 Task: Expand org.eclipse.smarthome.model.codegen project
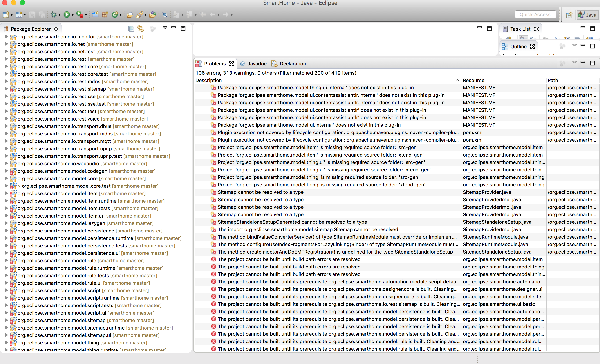7,171
